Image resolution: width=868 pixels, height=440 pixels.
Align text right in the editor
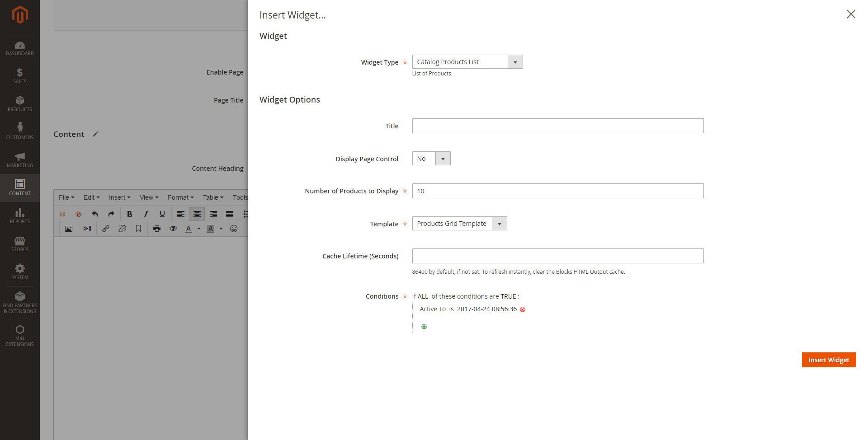(x=213, y=214)
